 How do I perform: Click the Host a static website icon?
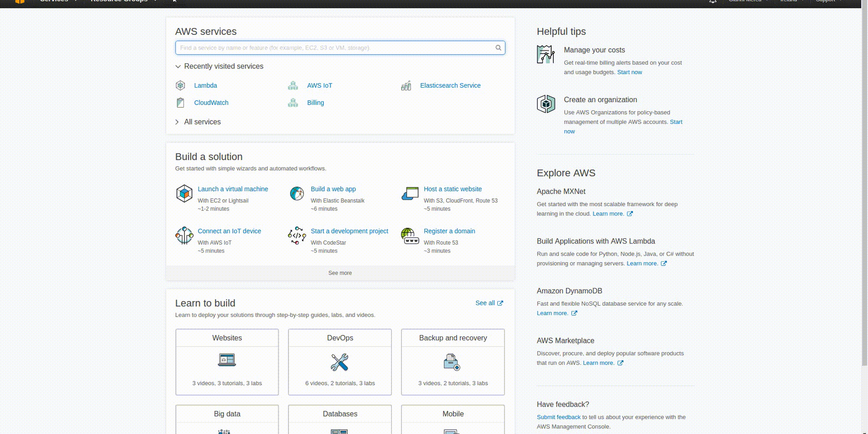[x=410, y=194]
